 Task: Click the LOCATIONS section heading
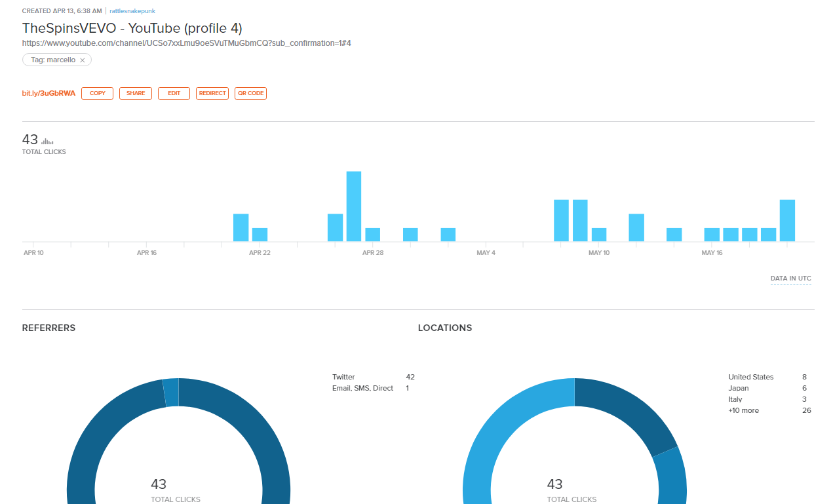445,328
